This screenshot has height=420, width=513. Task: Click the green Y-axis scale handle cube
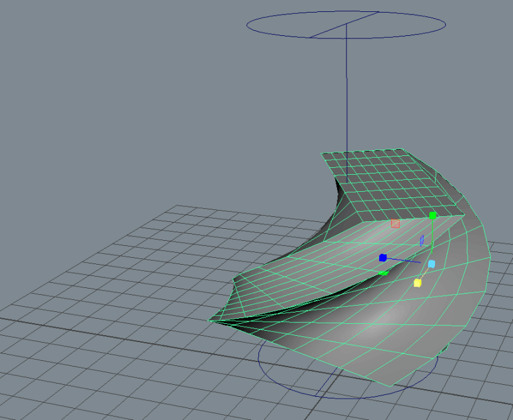click(x=433, y=216)
